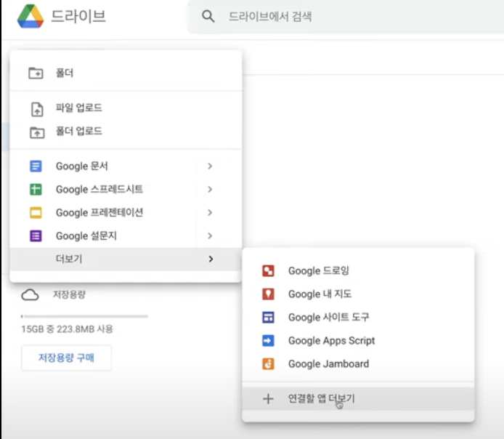Click the cloud storage icon
The image size is (504, 439).
30,295
